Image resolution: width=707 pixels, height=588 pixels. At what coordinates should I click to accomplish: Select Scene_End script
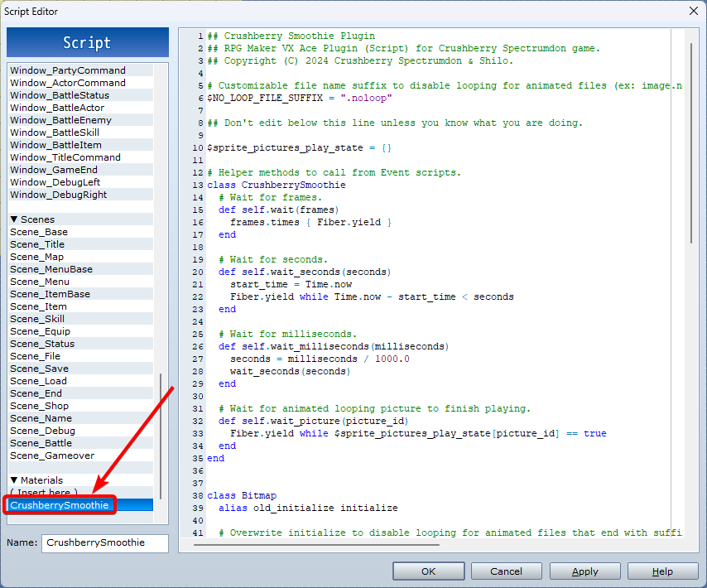(81, 393)
